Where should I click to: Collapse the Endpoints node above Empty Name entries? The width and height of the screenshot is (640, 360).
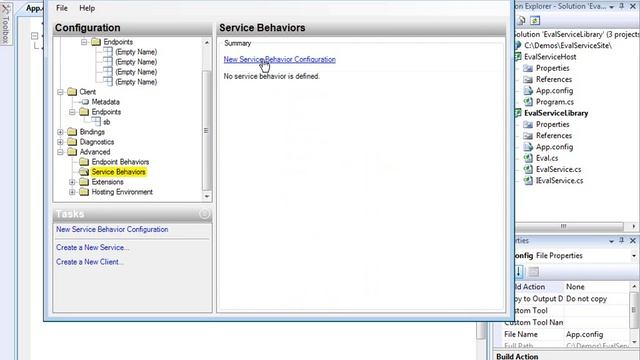[84, 42]
